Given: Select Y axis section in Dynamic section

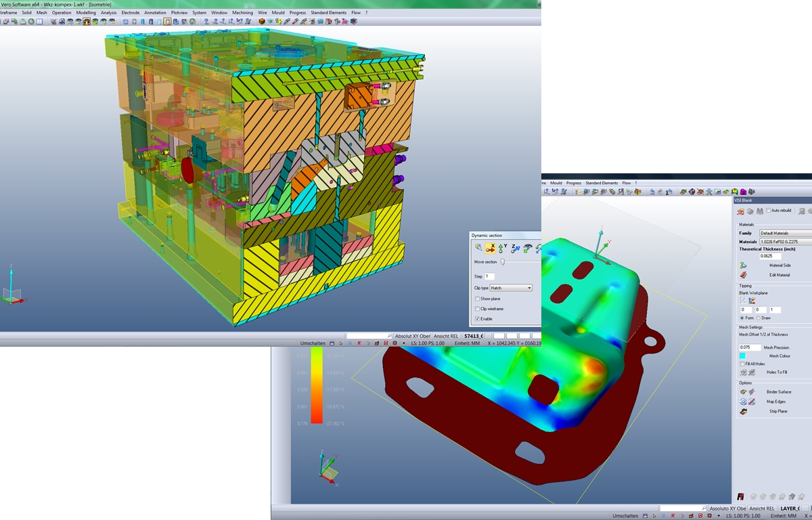Looking at the screenshot, I should coord(503,248).
